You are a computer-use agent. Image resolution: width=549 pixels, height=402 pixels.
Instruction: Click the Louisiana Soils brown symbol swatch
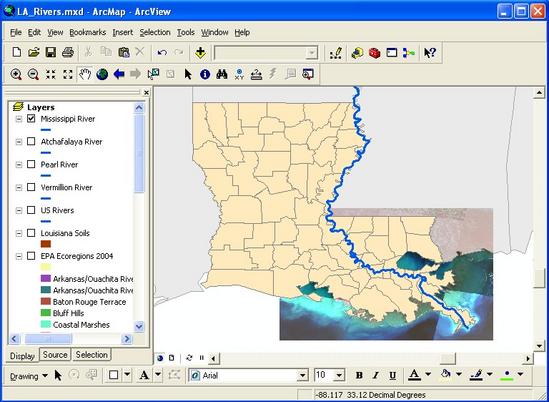point(46,244)
